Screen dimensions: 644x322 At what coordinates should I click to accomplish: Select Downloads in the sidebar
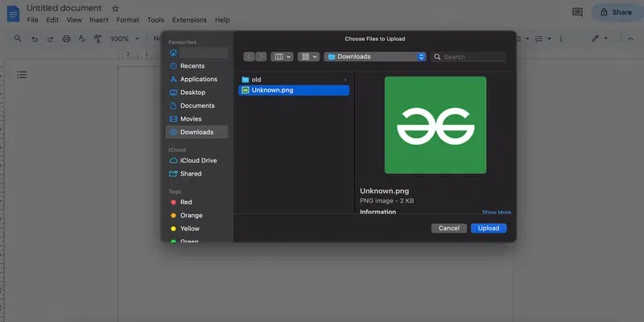click(196, 132)
